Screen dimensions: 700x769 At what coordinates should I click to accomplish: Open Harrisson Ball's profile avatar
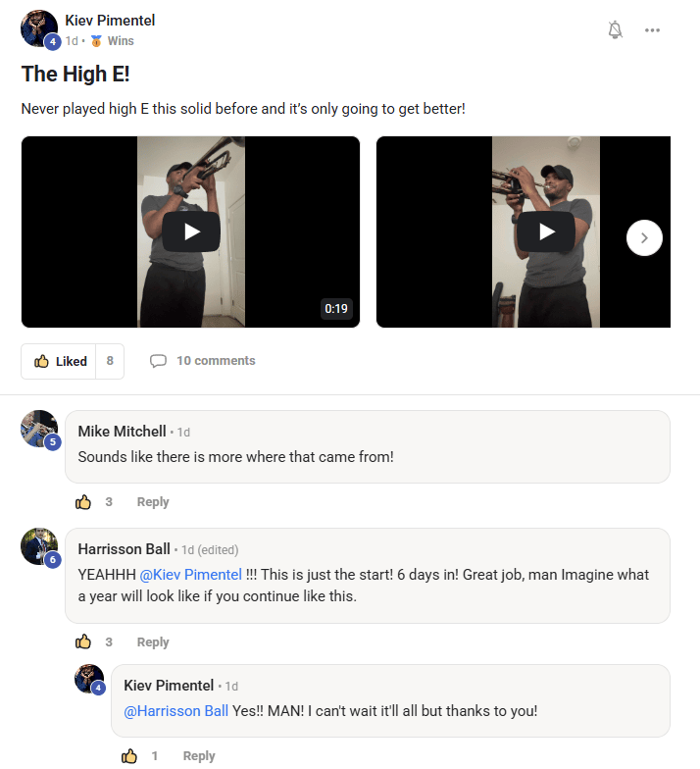click(x=39, y=546)
